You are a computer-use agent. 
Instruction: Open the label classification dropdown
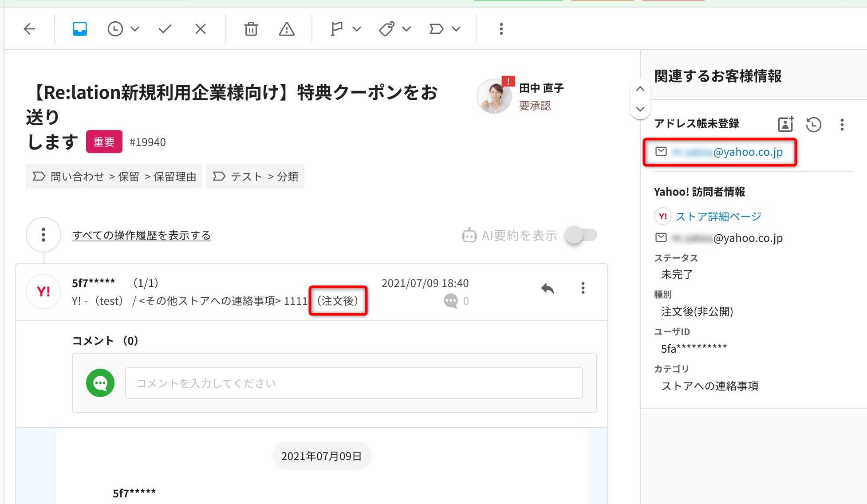456,29
